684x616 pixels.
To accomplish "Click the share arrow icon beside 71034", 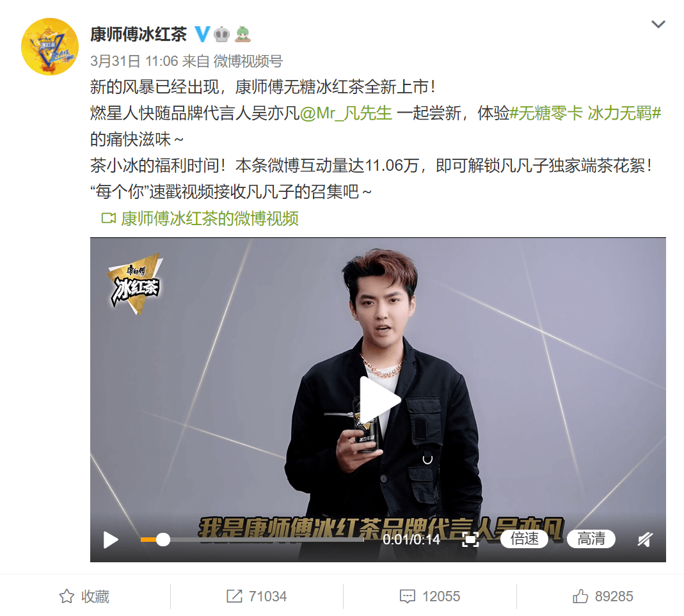I will tap(234, 596).
